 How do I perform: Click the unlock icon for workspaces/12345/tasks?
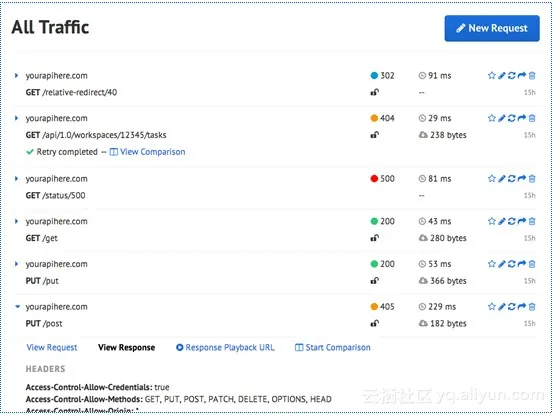point(374,135)
